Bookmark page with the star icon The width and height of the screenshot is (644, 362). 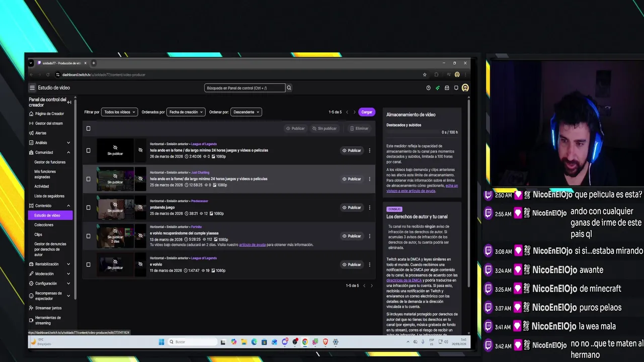click(425, 74)
